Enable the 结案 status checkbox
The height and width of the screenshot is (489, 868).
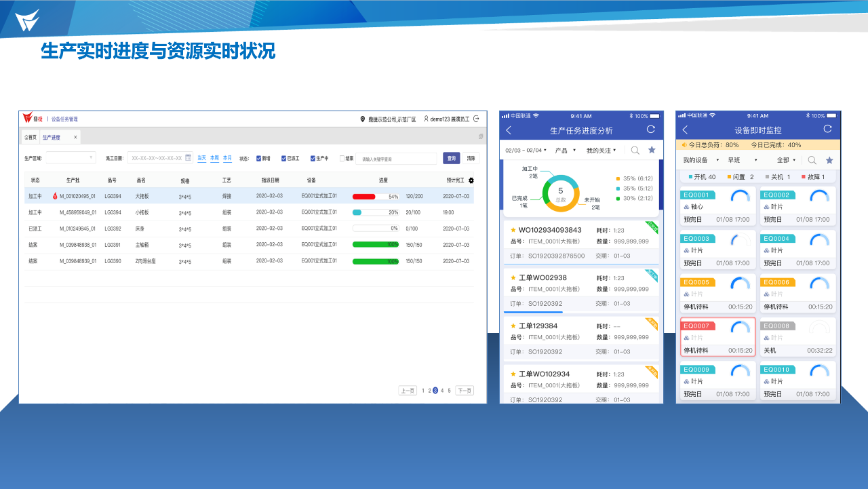(342, 159)
